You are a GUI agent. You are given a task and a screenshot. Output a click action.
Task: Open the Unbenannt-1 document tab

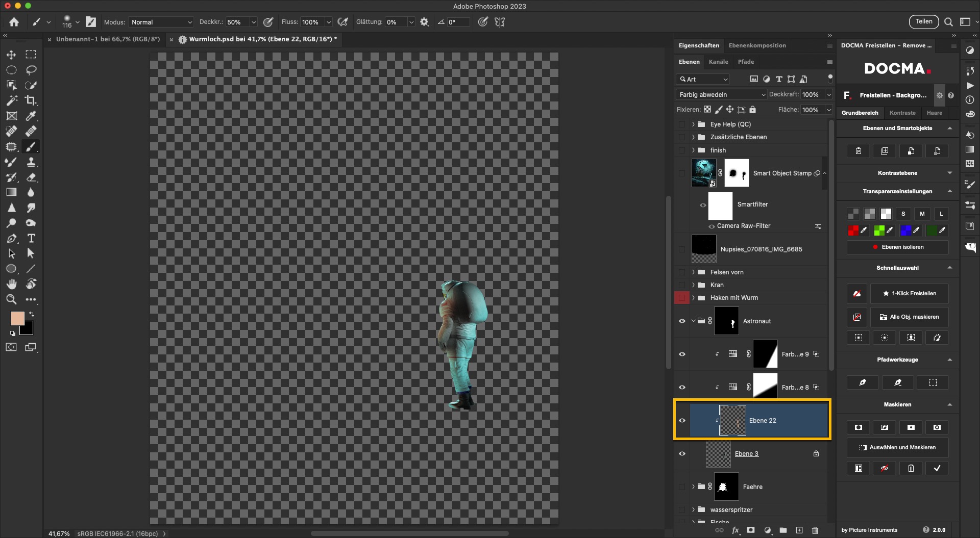pyautogui.click(x=108, y=39)
